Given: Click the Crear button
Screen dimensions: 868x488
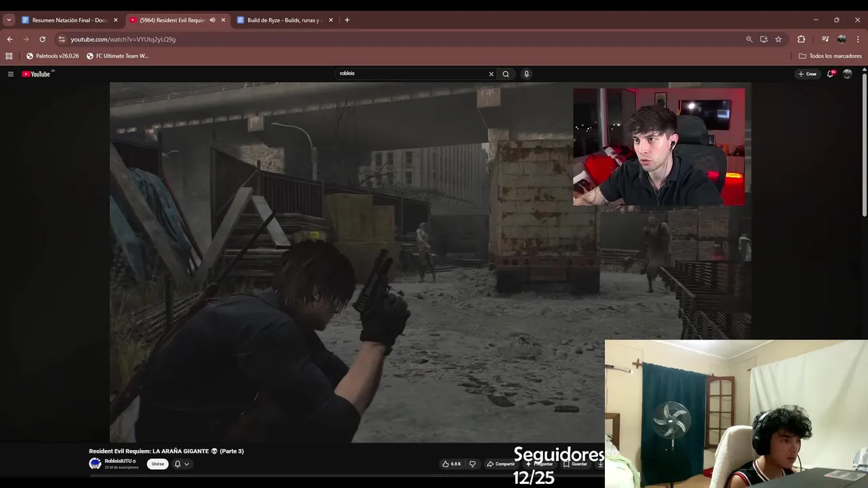Looking at the screenshot, I should 807,74.
